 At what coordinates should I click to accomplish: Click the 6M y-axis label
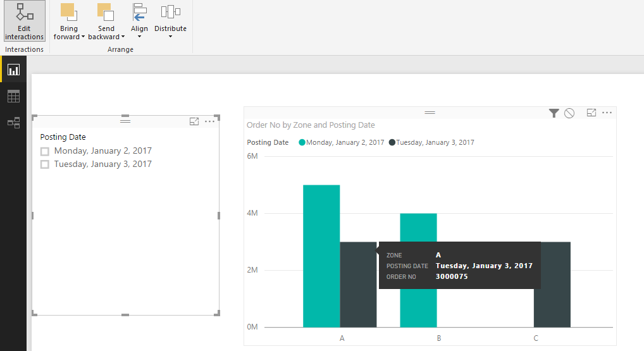(x=252, y=156)
